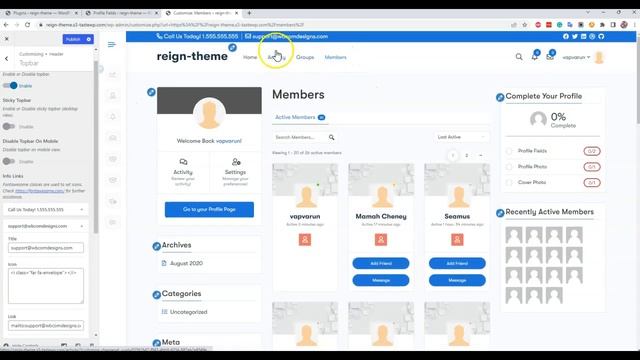Open the Home menu item
Screen dimensions: 640x360
[250, 57]
